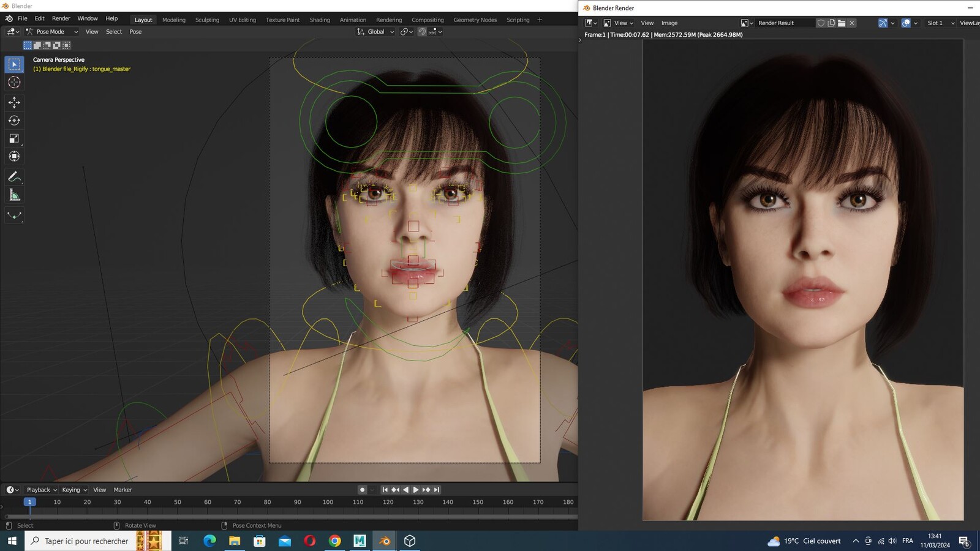
Task: Click the timeline scrollbar below frame numbers
Action: tap(291, 517)
